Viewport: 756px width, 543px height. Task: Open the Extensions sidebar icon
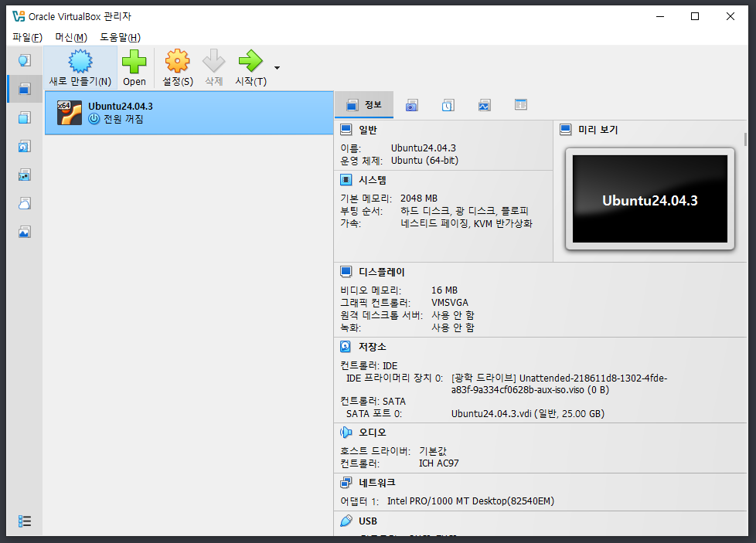click(x=25, y=117)
